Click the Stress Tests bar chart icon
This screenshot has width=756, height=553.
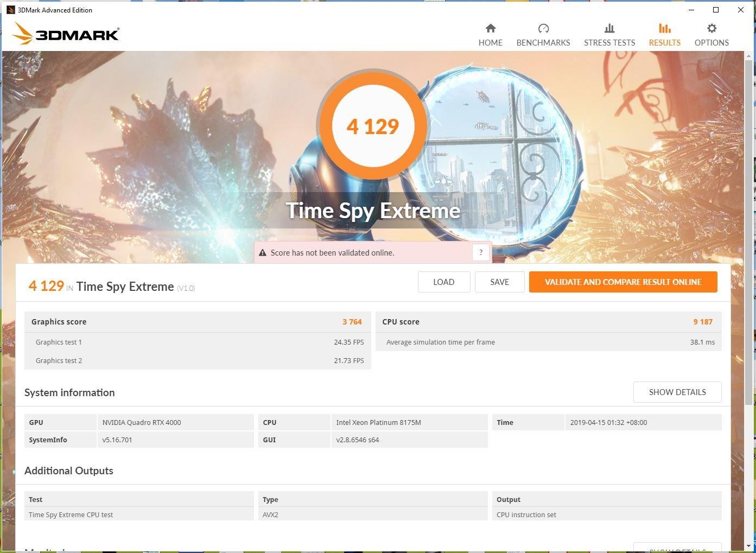coord(609,28)
